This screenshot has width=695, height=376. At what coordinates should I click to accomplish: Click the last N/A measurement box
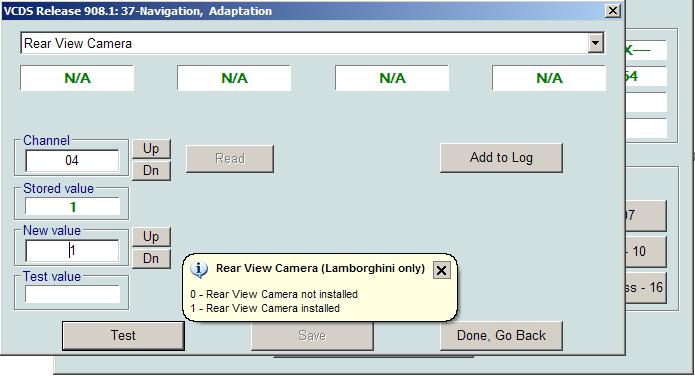point(549,78)
